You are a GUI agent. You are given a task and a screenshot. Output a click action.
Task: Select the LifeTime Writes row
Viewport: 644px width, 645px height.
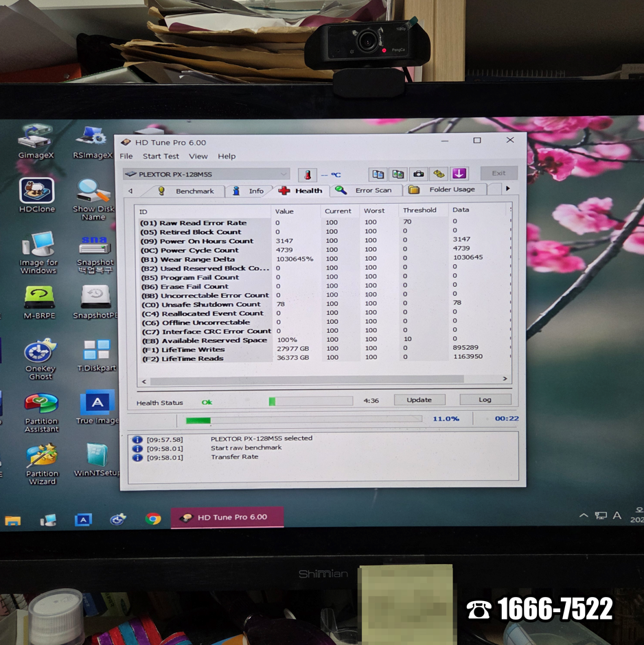(324, 349)
